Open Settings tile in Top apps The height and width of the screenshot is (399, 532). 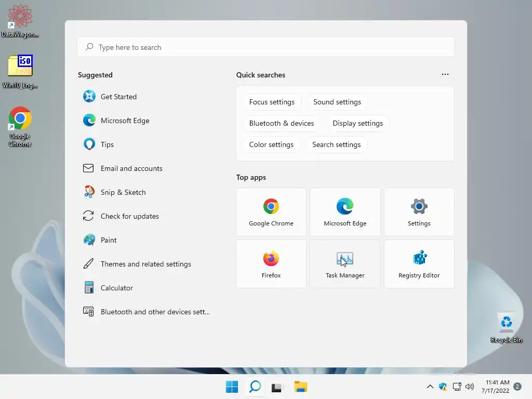pyautogui.click(x=419, y=212)
